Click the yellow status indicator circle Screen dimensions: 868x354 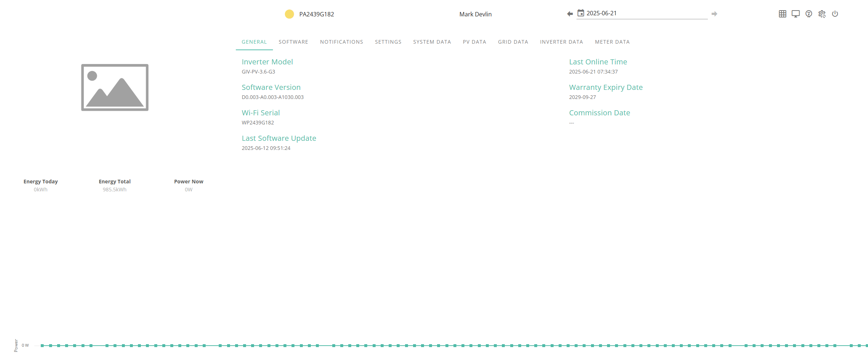[289, 14]
